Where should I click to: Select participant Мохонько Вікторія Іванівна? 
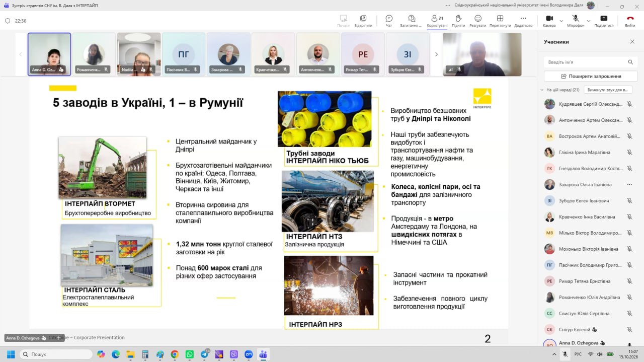(589, 249)
